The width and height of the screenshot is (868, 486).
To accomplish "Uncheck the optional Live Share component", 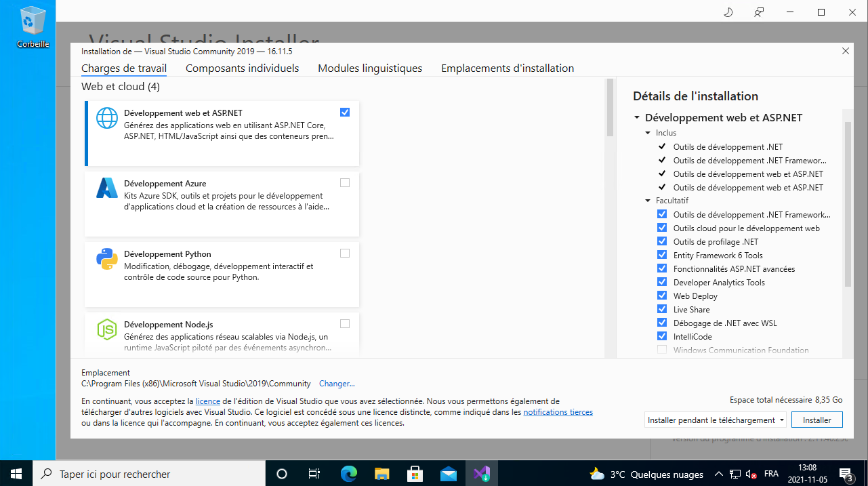I will point(662,310).
